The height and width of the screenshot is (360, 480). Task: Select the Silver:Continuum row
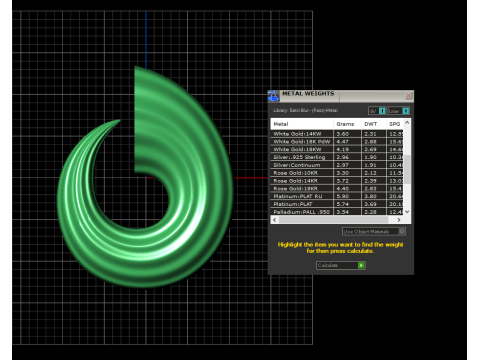click(x=337, y=165)
